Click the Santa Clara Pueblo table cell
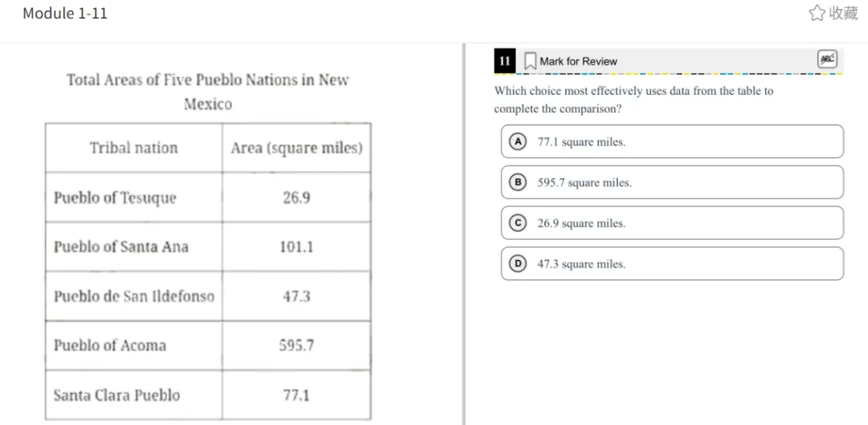Image resolution: width=868 pixels, height=425 pixels. pyautogui.click(x=117, y=395)
